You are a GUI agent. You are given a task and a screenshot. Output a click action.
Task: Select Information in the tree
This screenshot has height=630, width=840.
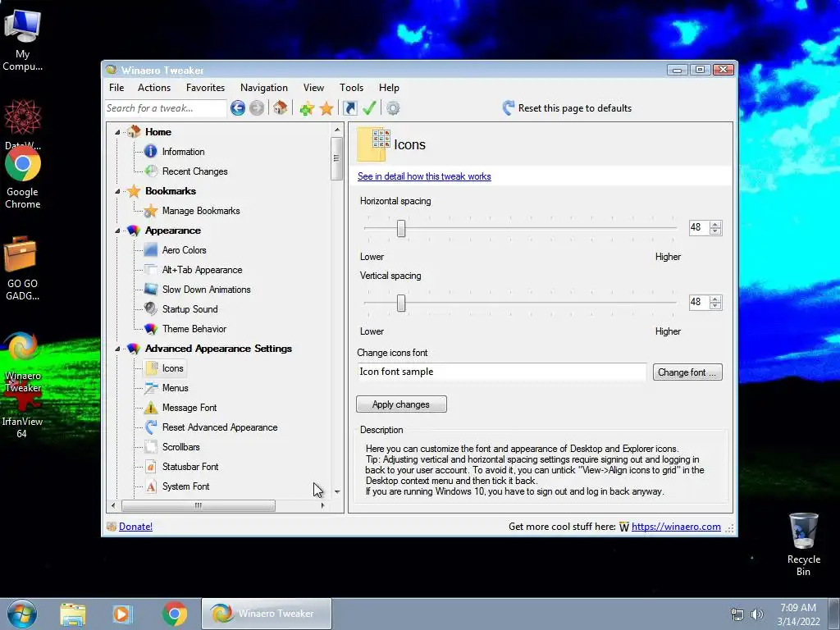[x=183, y=152]
